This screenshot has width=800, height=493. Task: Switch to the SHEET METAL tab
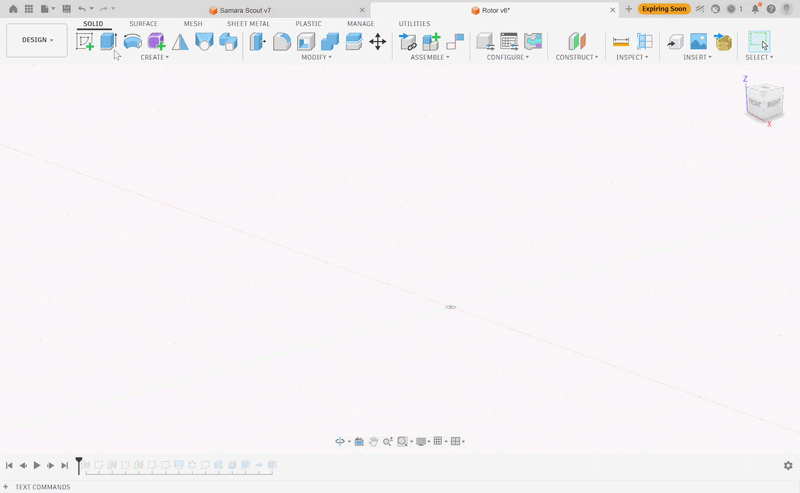tap(248, 23)
